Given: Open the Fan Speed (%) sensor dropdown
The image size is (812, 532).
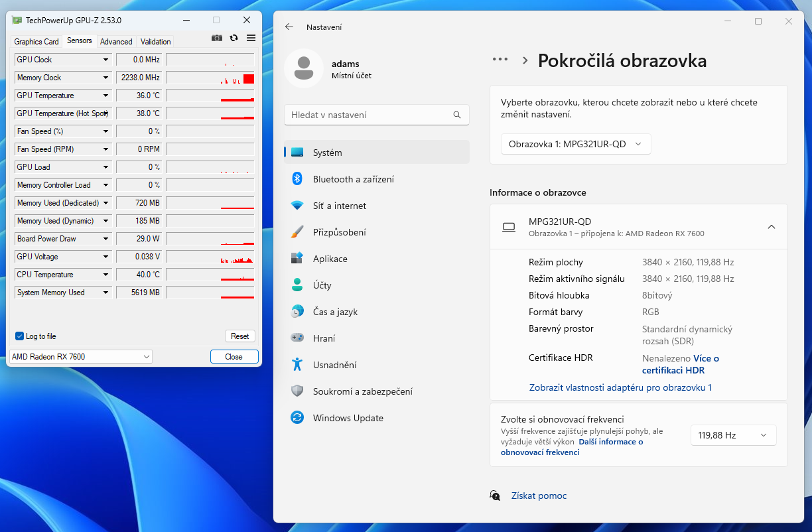Looking at the screenshot, I should click(105, 131).
